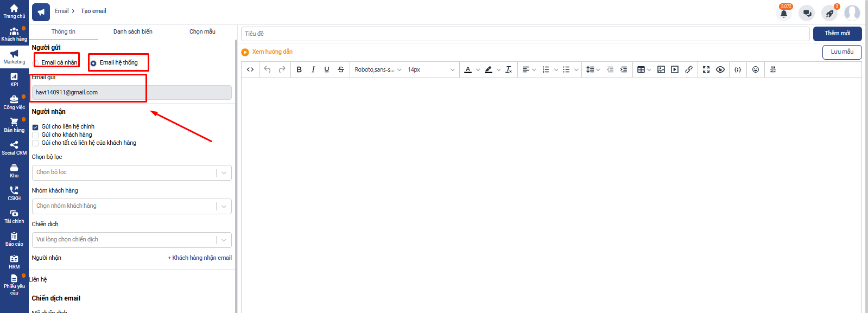Open the Chọn nhóm khách hàng dropdown
The width and height of the screenshot is (868, 313).
[131, 206]
